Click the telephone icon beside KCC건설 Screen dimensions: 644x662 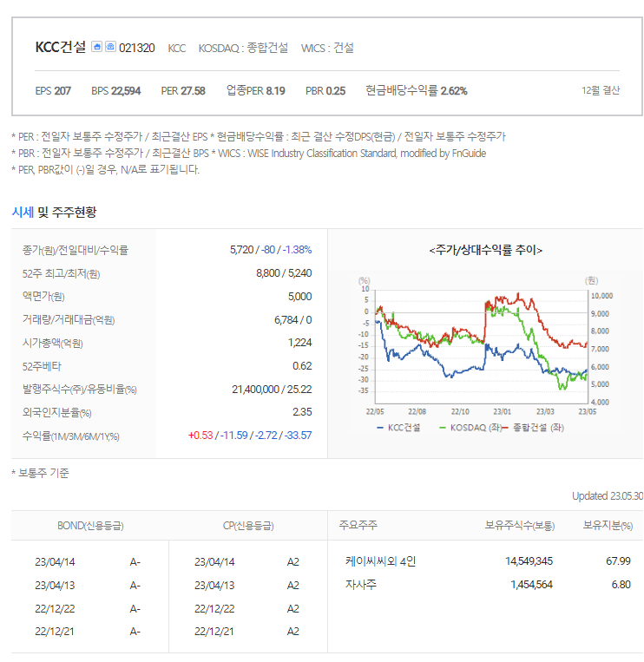110,47
